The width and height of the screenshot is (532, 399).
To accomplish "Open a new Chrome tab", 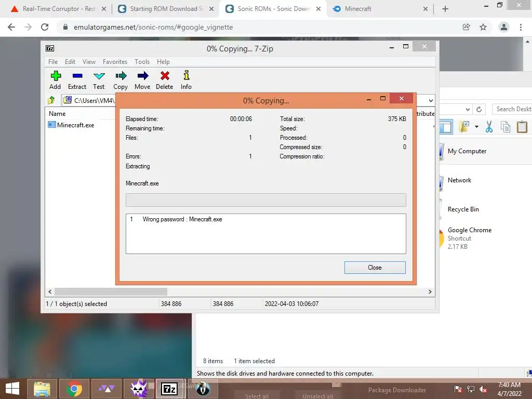I will pyautogui.click(x=445, y=9).
